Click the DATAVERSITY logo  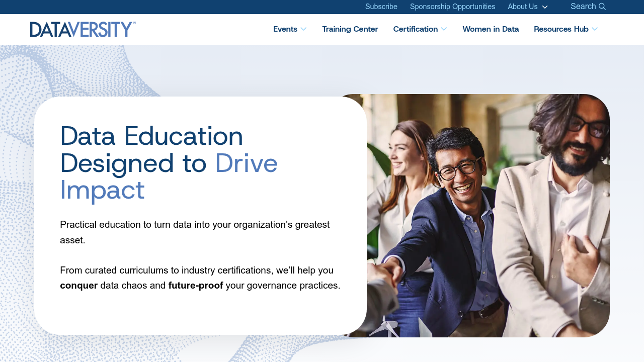(83, 29)
